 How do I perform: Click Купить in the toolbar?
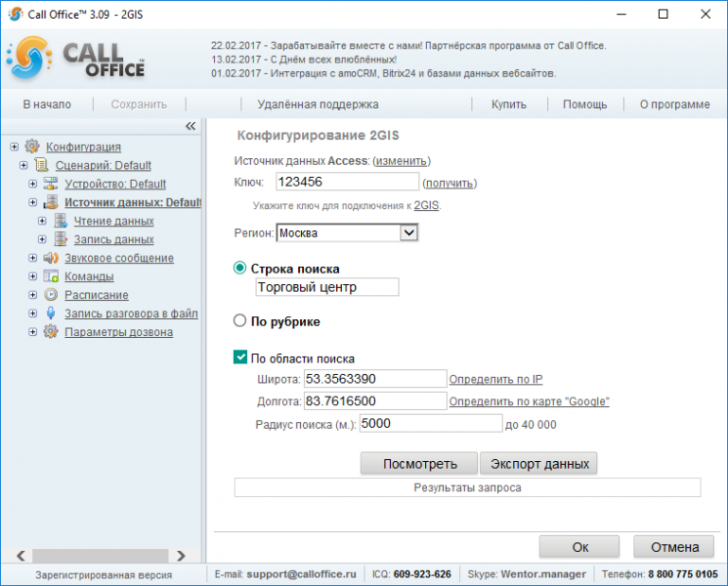tap(509, 105)
